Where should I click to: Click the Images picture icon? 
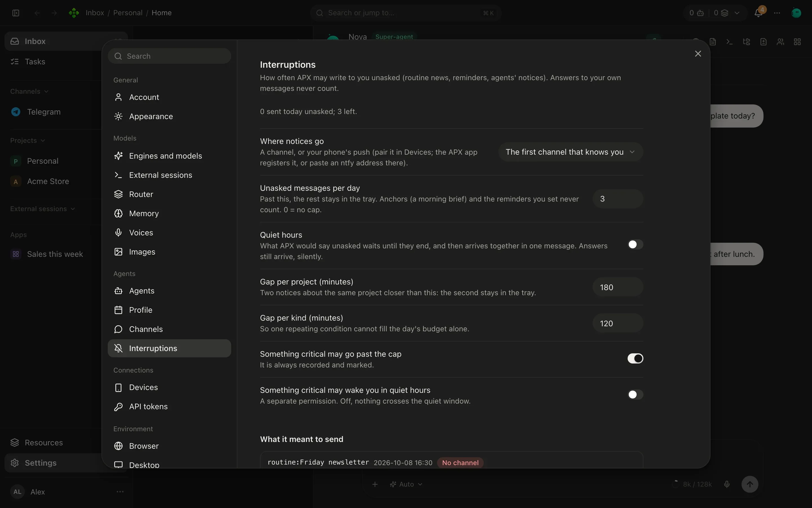pos(118,252)
